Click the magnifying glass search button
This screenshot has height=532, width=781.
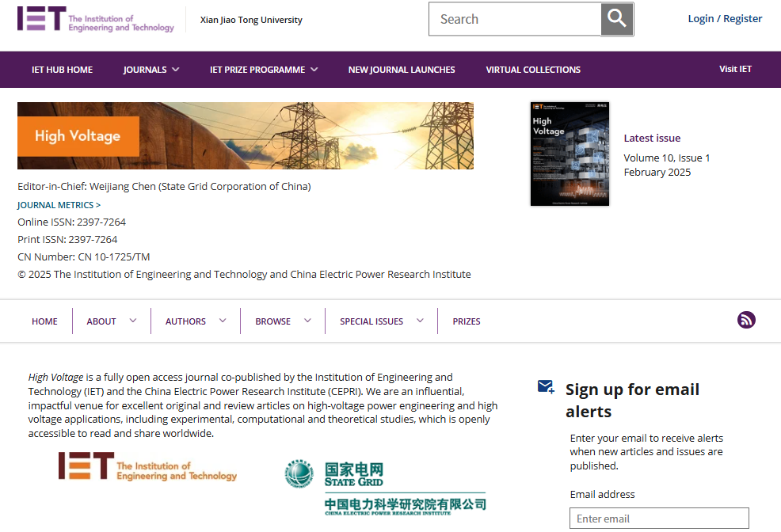[x=616, y=19]
